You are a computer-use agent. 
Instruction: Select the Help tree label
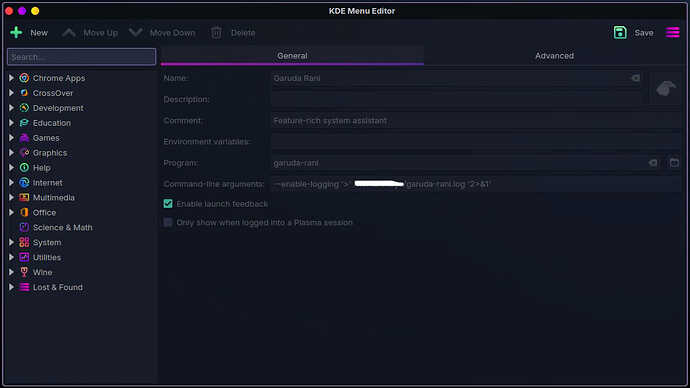42,168
